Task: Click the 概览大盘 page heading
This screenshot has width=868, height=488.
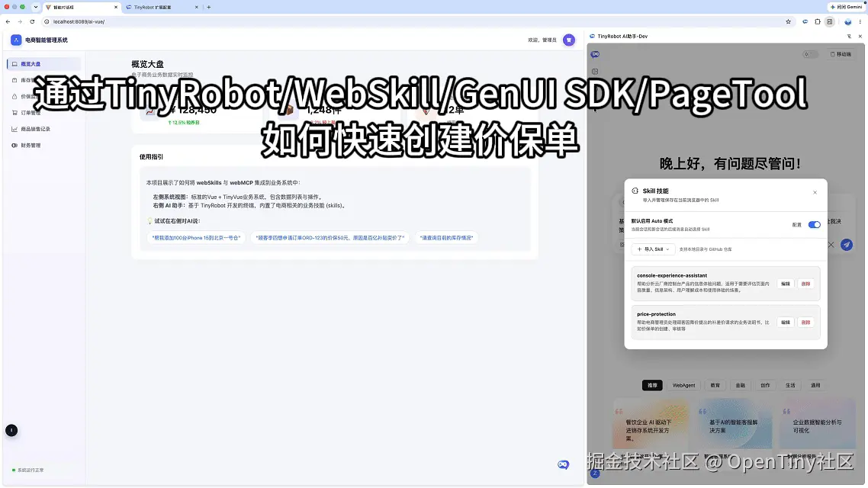Action: click(147, 64)
